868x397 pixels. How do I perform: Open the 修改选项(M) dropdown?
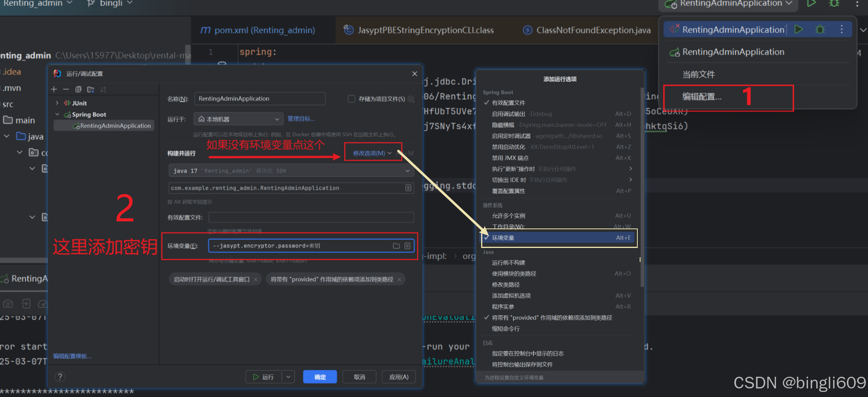point(372,153)
